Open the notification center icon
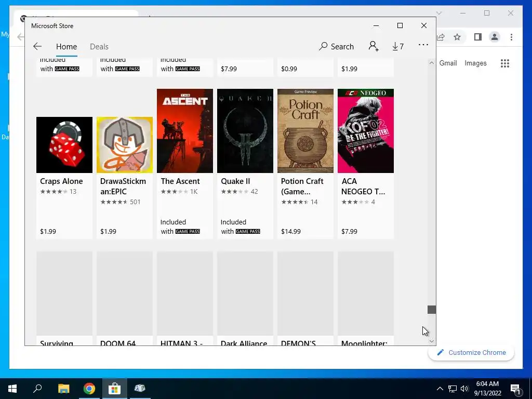This screenshot has height=399, width=532. (515, 389)
